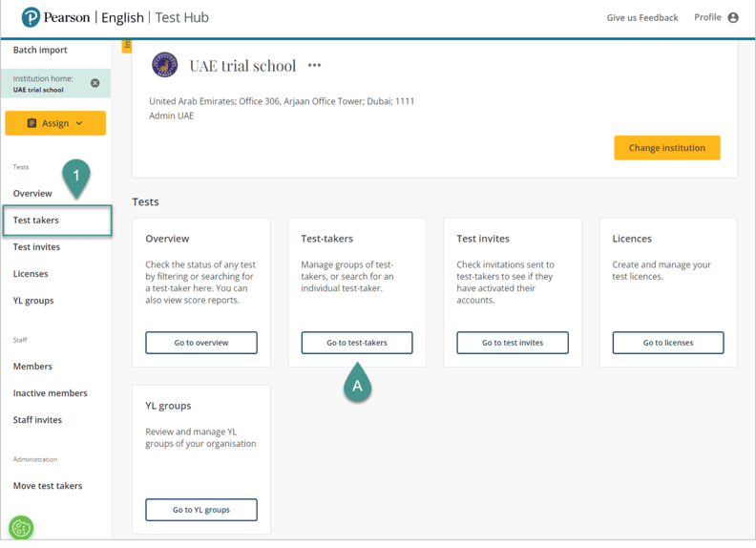Open Inactive members in sidebar
Viewport: 756px width, 548px height.
[x=50, y=393]
